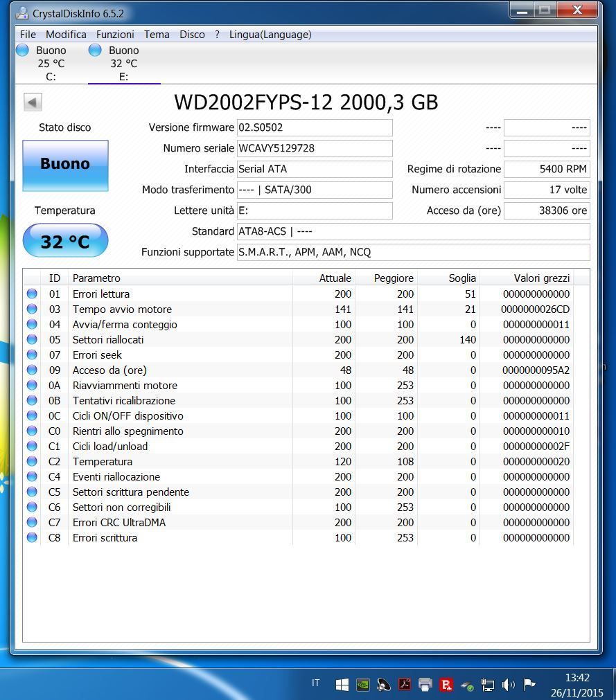616x700 pixels.
Task: Click the supported functions field
Action: 413,252
